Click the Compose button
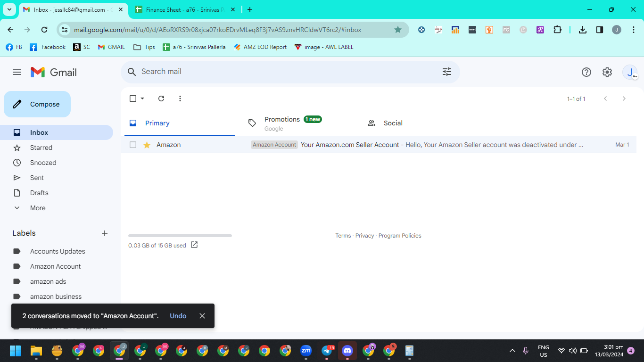Screen dimensions: 644x362 pyautogui.click(x=37, y=104)
